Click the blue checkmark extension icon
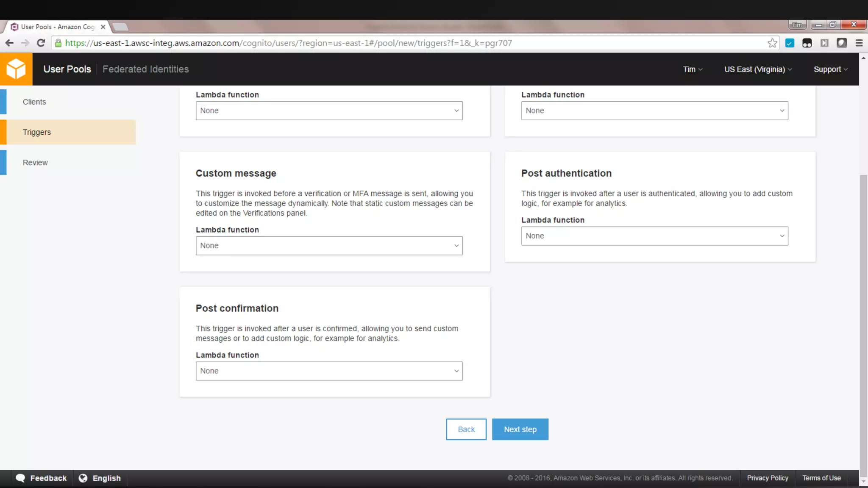 pyautogui.click(x=790, y=43)
